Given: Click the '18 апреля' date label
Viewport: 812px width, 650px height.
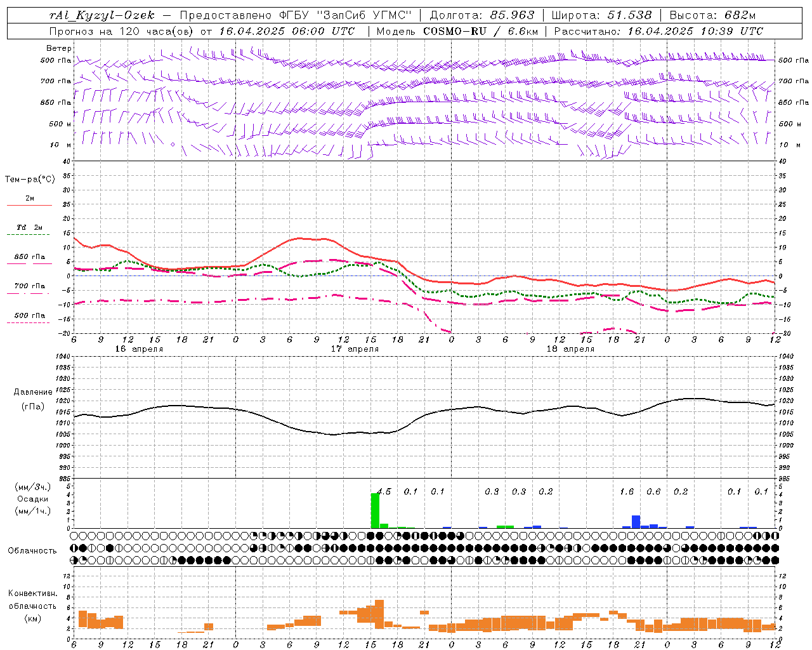Looking at the screenshot, I should click(570, 349).
